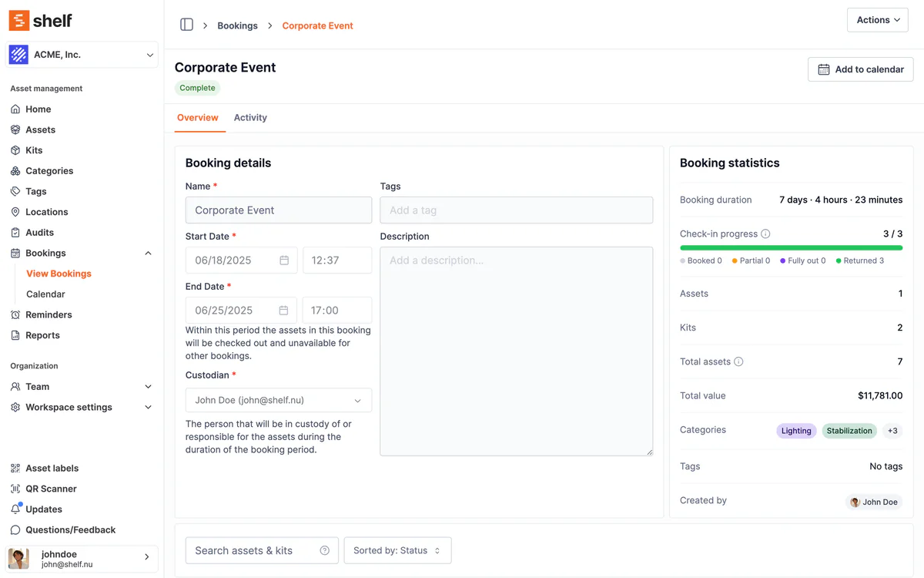Switch to the Overview tab
Screen dimensions: 924x578
[198, 118]
